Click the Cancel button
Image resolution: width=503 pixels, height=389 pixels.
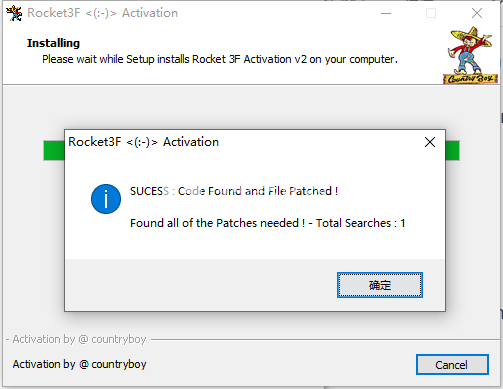click(452, 365)
